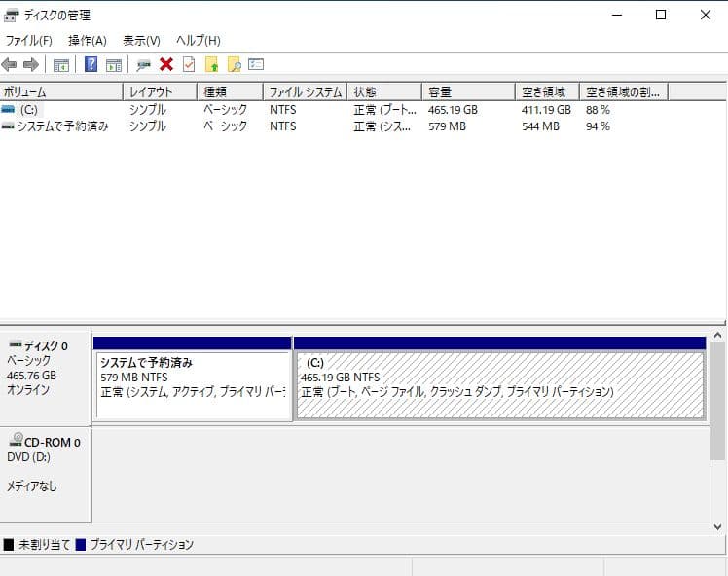
Task: Click the disk pane vertical scrollbar thumb
Action: (x=718, y=402)
